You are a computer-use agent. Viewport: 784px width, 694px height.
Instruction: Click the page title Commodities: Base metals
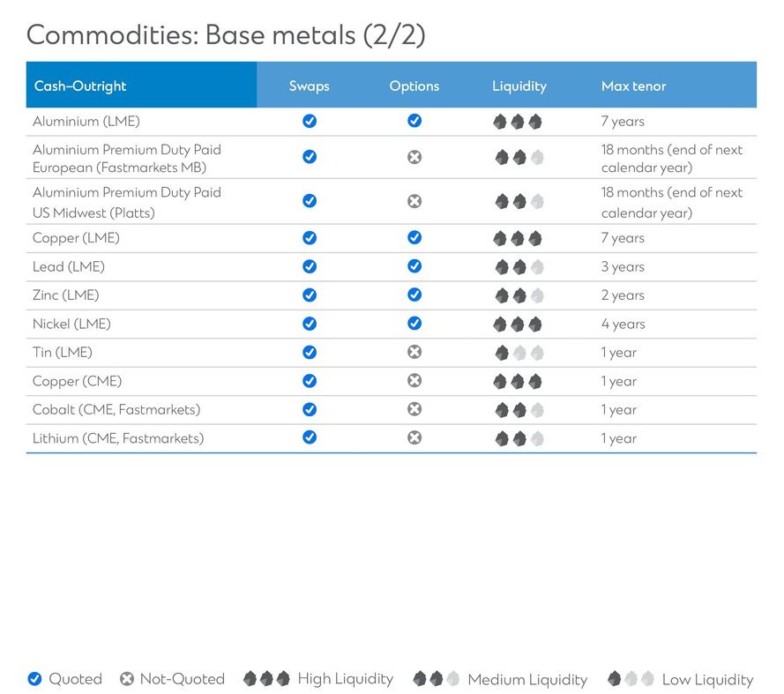tap(226, 35)
